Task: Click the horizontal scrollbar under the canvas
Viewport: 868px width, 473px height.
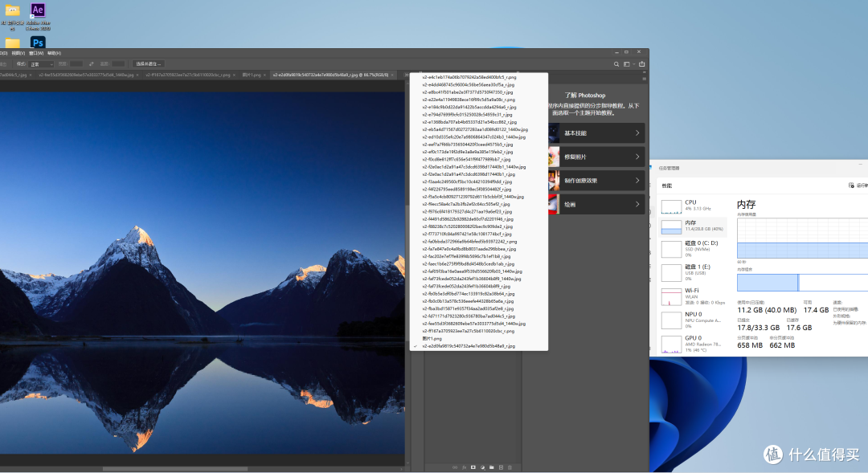Action: [175, 469]
